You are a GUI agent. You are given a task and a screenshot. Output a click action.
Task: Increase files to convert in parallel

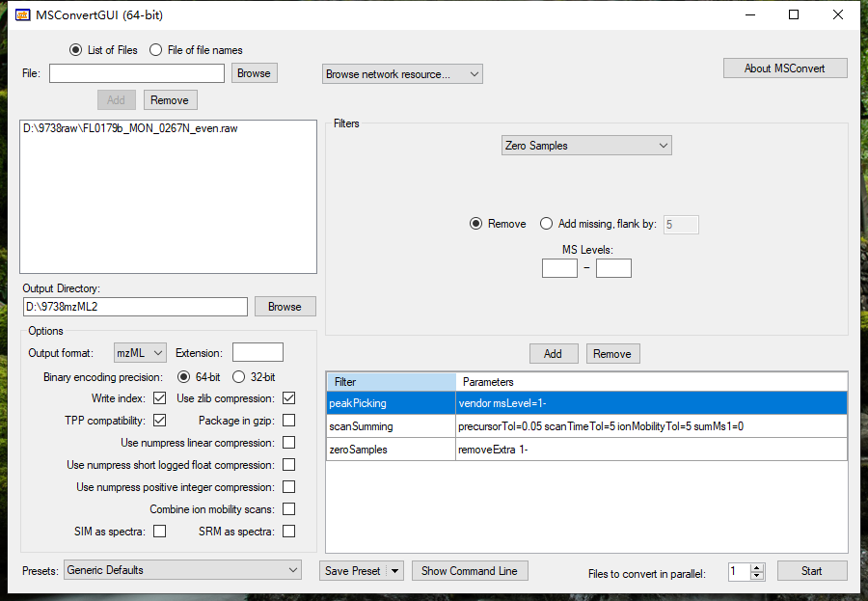click(x=757, y=565)
